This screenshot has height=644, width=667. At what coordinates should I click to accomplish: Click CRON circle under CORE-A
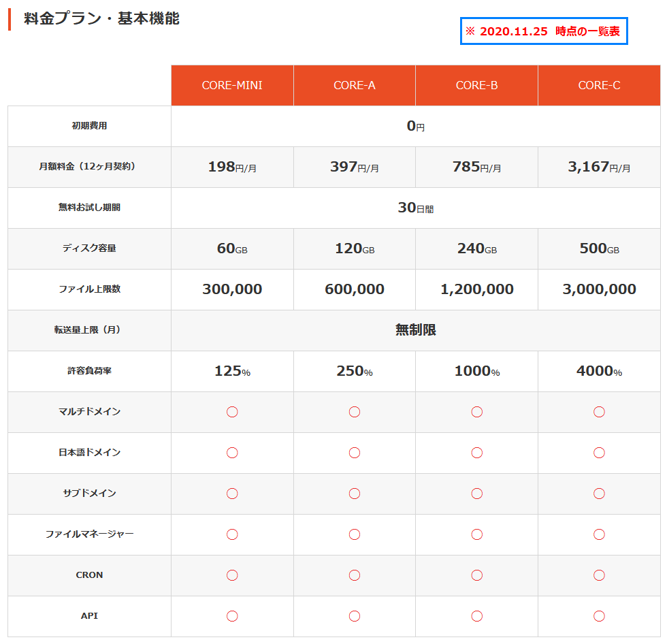[x=355, y=575]
